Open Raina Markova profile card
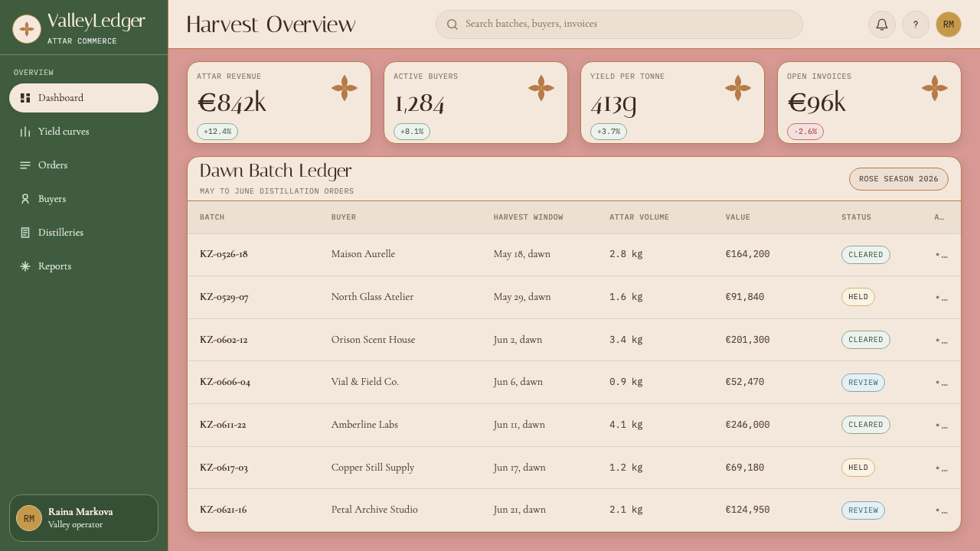The width and height of the screenshot is (980, 551). click(x=83, y=518)
